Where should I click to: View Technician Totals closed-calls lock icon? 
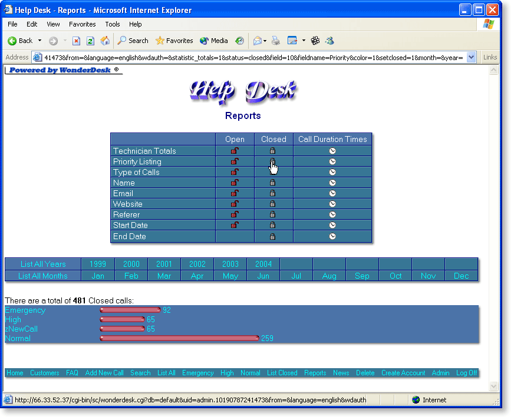[272, 151]
